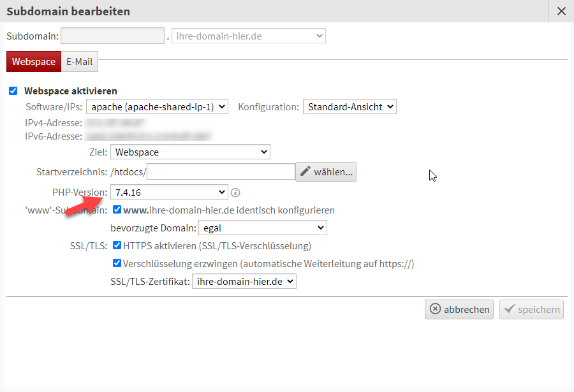
Task: Disable Verschlüsselung erzwingen checkbox
Action: [x=117, y=263]
